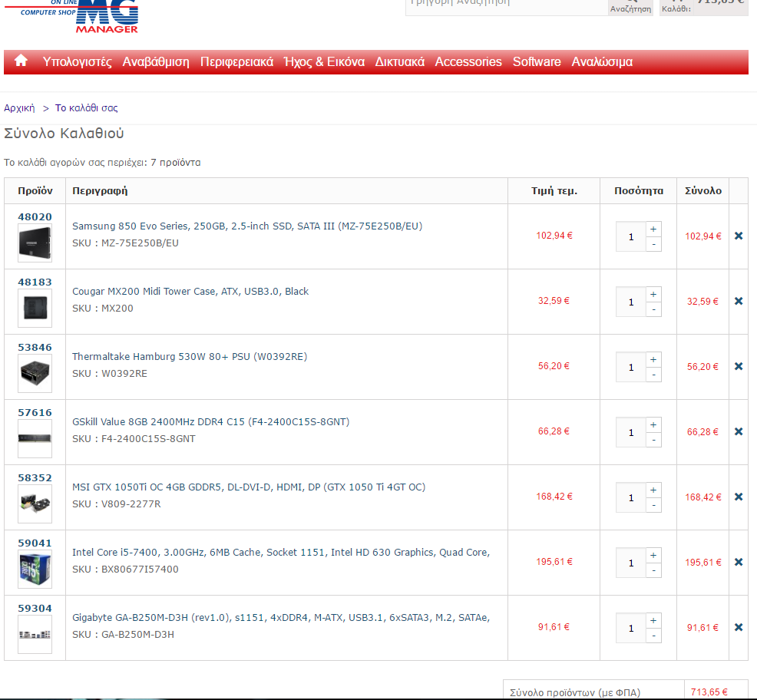Open MSI GTX 1050Ti thumbnail
The image size is (757, 700).
point(35,504)
